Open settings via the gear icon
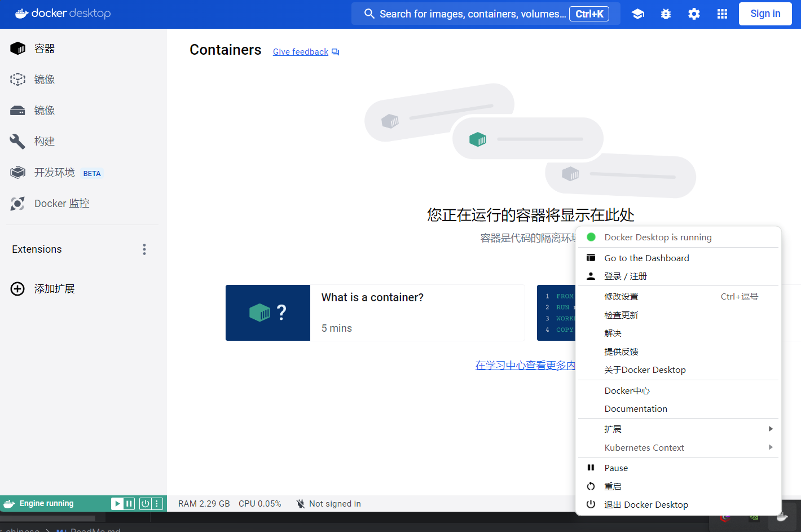This screenshot has height=532, width=801. (694, 14)
